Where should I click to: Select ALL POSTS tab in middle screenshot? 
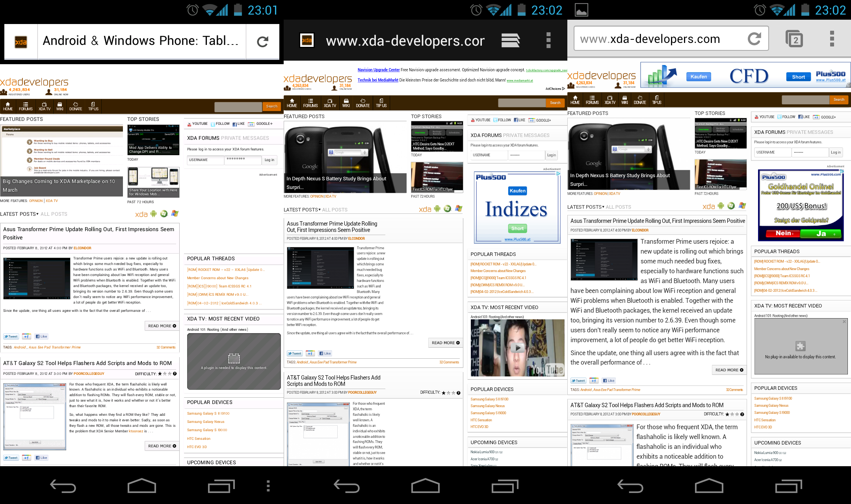(x=335, y=210)
